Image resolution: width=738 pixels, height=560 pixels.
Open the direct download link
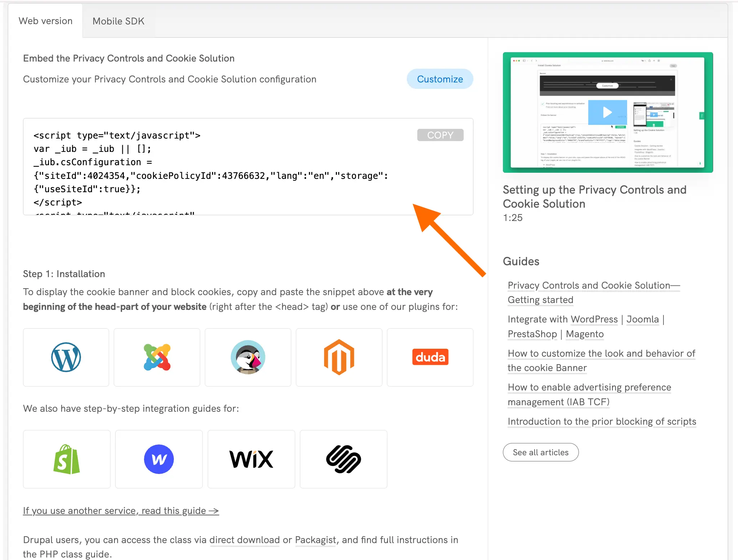coord(244,540)
